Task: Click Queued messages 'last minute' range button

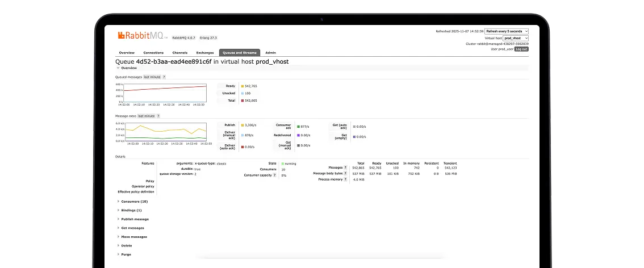Action: coord(152,77)
